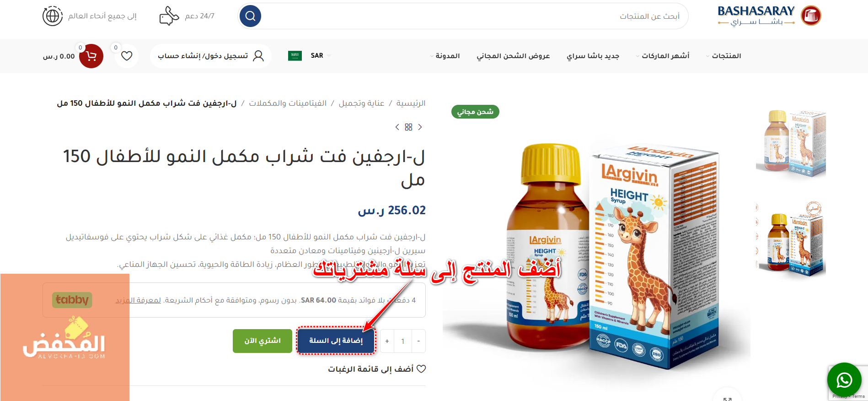Image resolution: width=868 pixels, height=401 pixels.
Task: Expand the أشهر الماركات menu
Action: 663,56
